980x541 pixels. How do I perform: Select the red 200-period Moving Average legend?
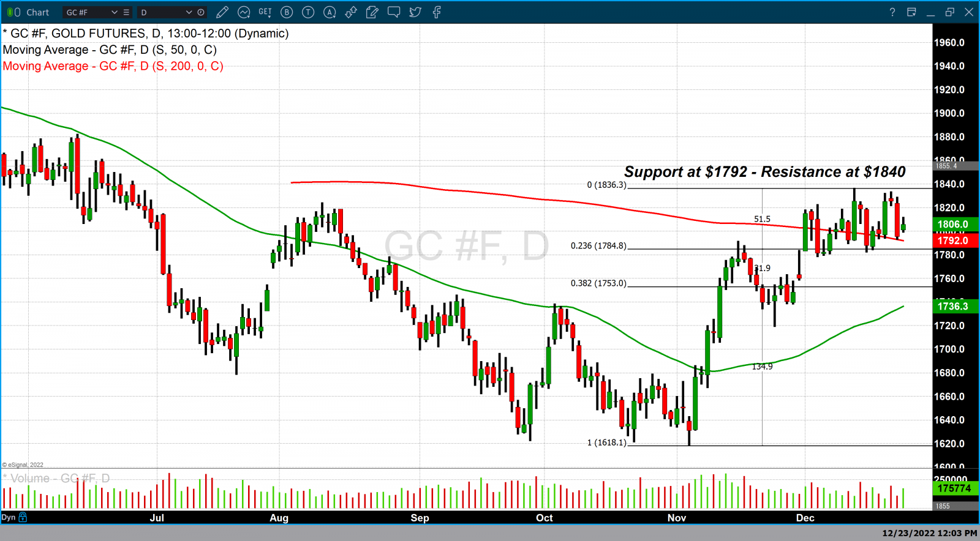click(113, 66)
